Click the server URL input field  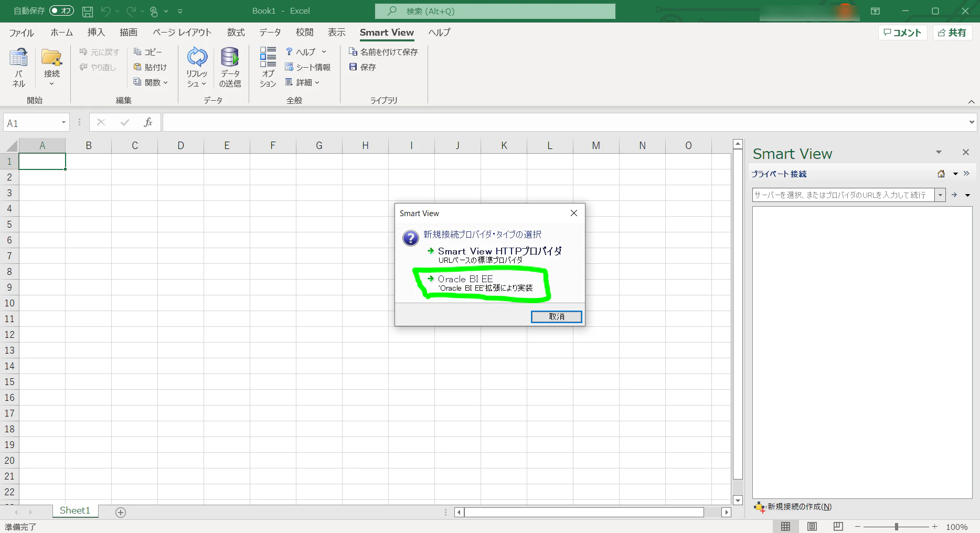844,195
